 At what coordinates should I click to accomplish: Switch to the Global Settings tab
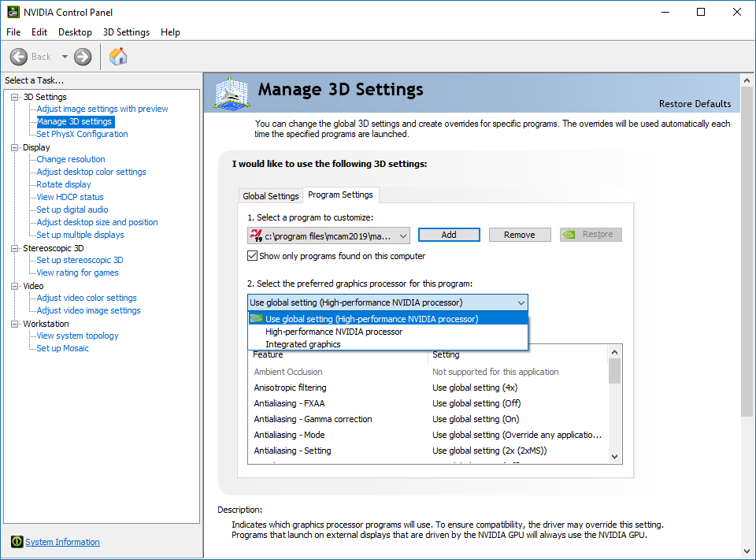pos(270,196)
